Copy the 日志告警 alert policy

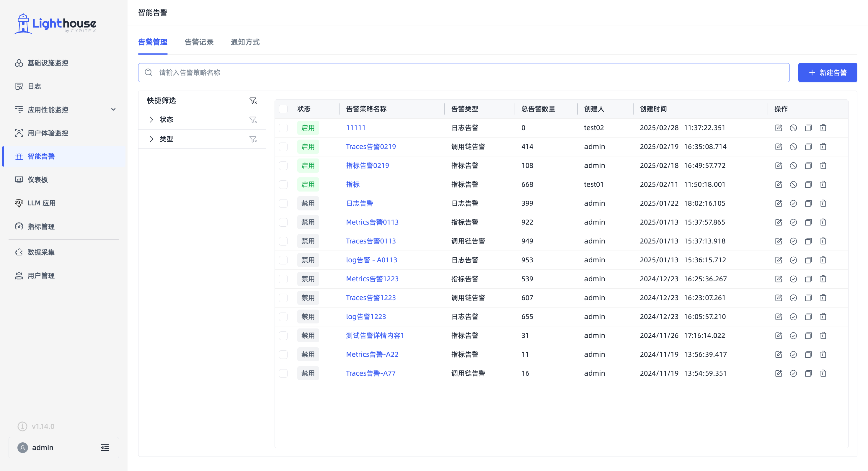(x=808, y=203)
